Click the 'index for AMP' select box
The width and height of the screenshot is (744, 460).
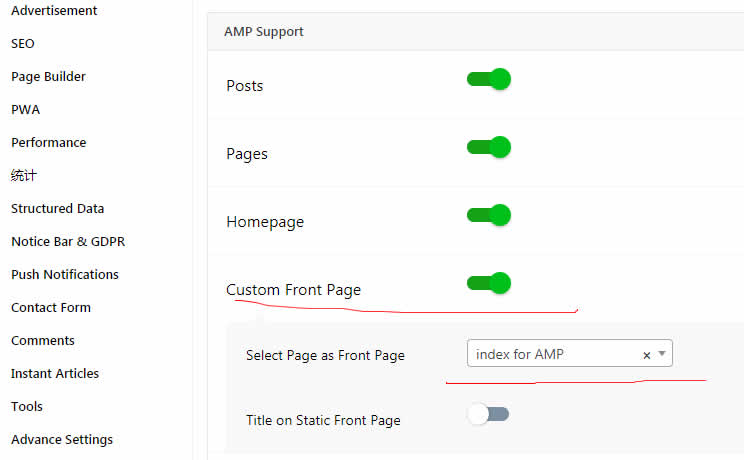tap(569, 353)
